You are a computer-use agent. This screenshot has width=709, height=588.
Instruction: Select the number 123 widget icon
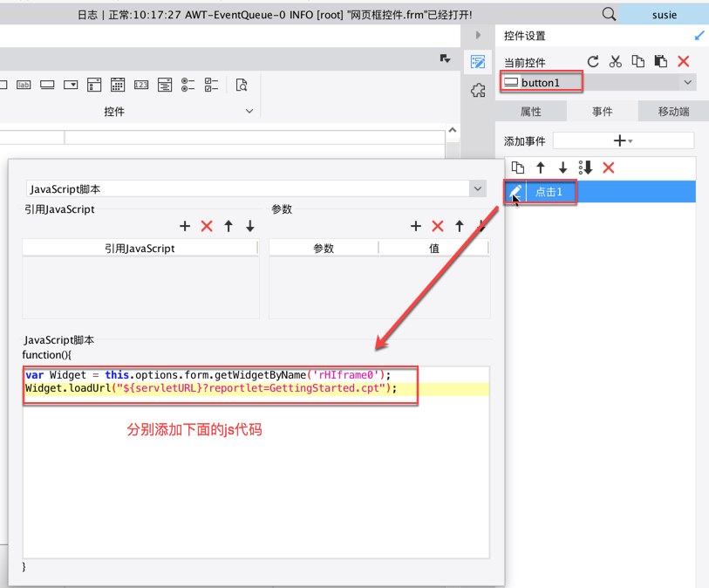pos(141,85)
